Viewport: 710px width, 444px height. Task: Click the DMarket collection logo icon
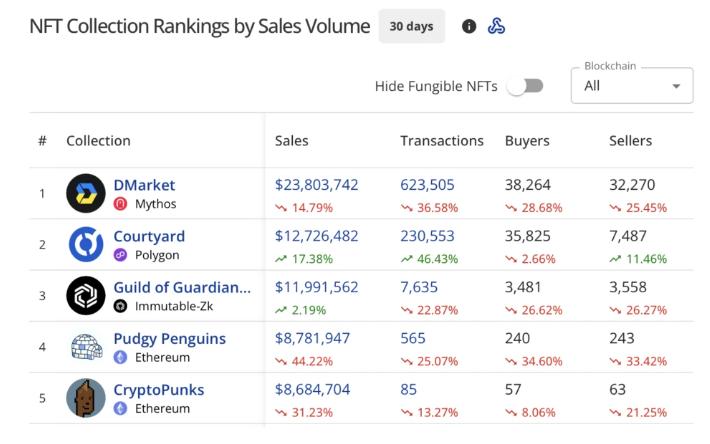point(86,193)
